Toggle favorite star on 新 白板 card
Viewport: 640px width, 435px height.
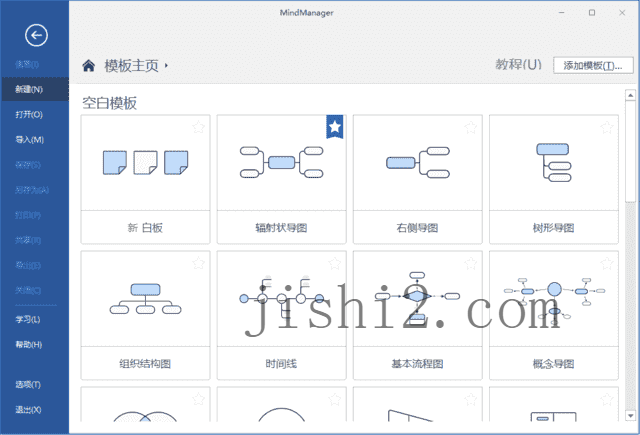tap(198, 127)
